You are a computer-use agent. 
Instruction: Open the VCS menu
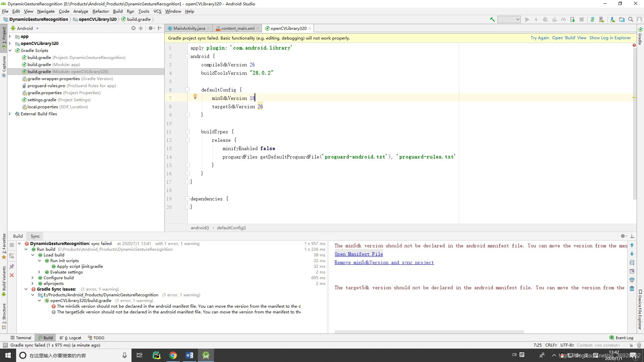coord(157,11)
